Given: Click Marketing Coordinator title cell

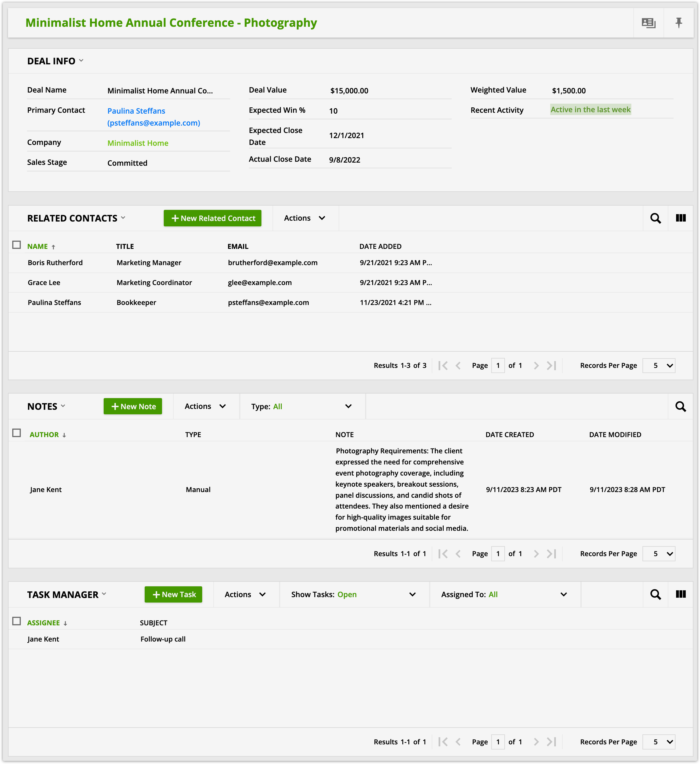Looking at the screenshot, I should click(154, 283).
